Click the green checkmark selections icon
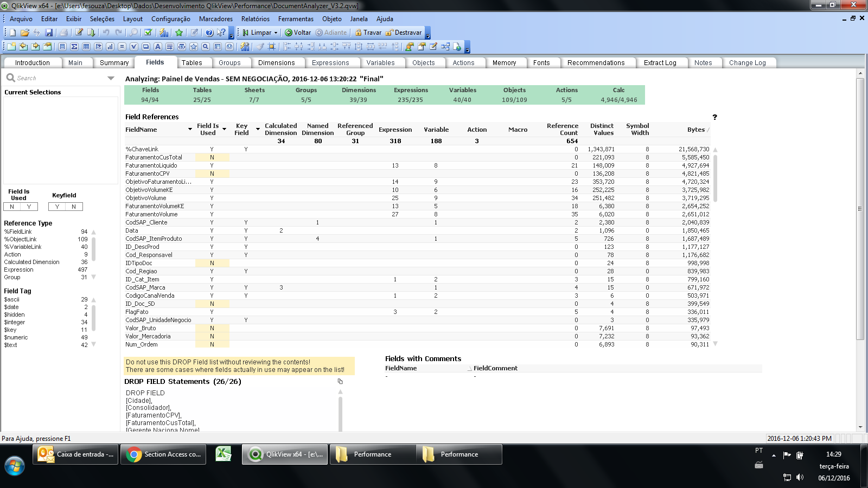 [x=148, y=32]
